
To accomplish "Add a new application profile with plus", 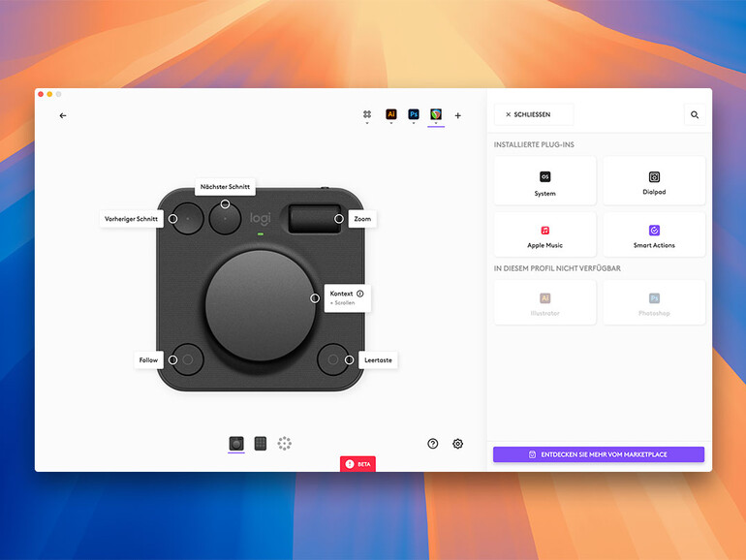I will point(457,115).
